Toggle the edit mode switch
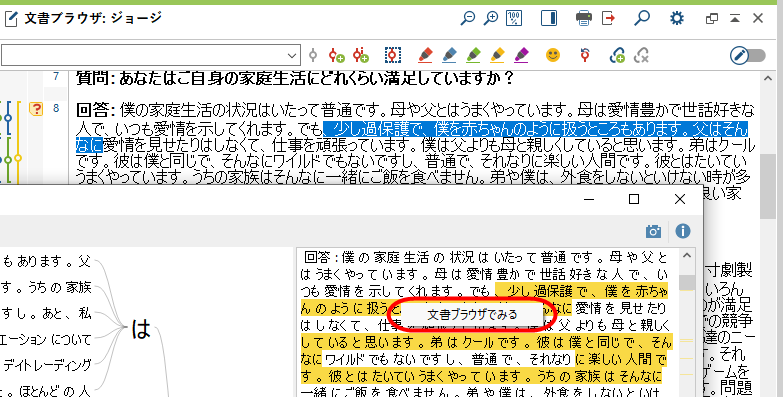This screenshot has height=397, width=783. (x=748, y=55)
